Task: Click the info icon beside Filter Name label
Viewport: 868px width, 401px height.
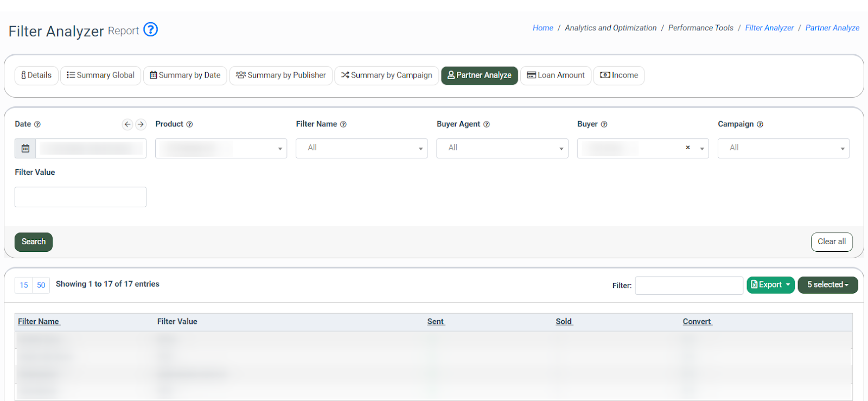Action: (343, 124)
